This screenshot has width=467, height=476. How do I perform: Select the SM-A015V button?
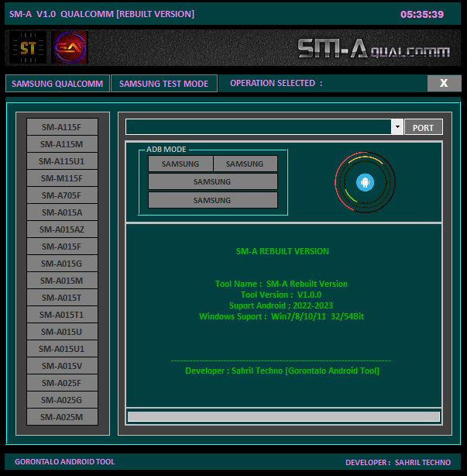62,366
